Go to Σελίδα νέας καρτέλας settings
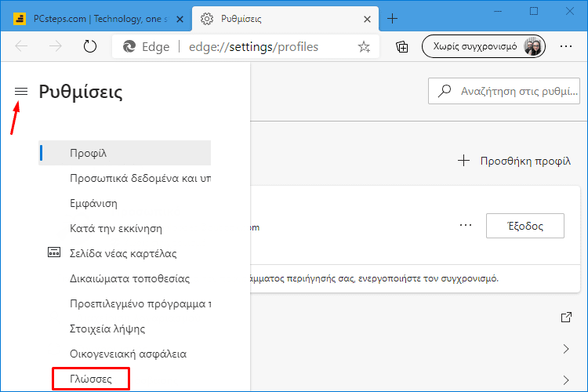588x392 pixels. tap(123, 253)
